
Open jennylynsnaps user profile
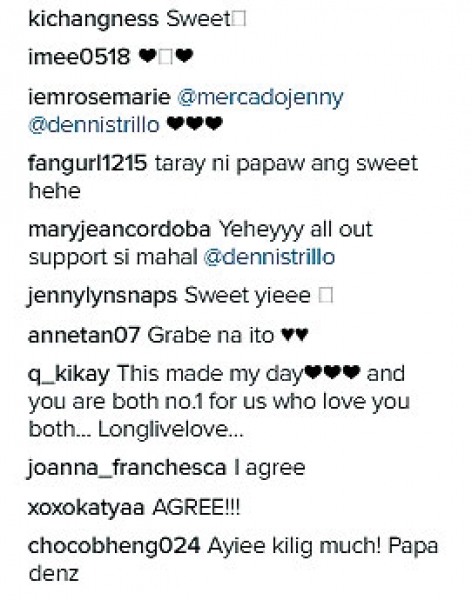click(103, 297)
